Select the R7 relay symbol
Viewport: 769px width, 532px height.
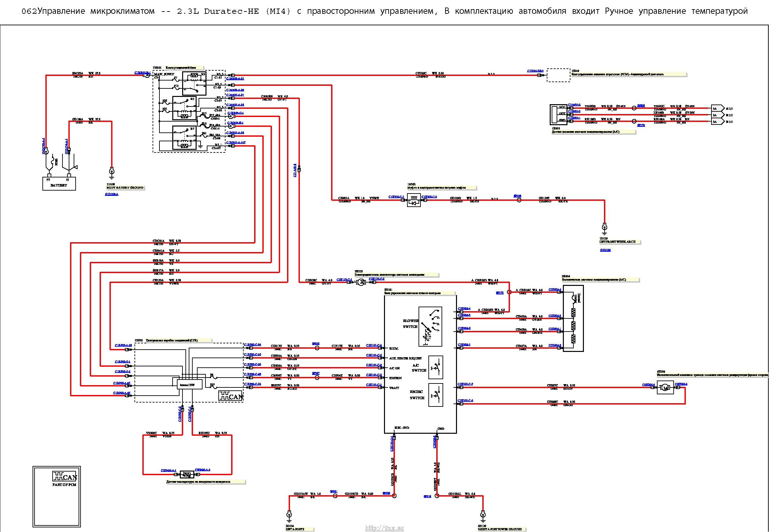[184, 138]
